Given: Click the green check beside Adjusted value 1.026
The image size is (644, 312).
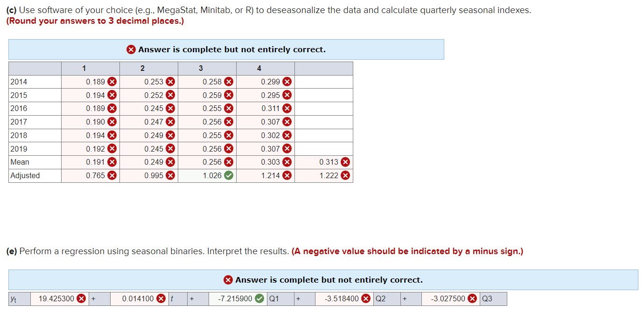Looking at the screenshot, I should point(228,175).
